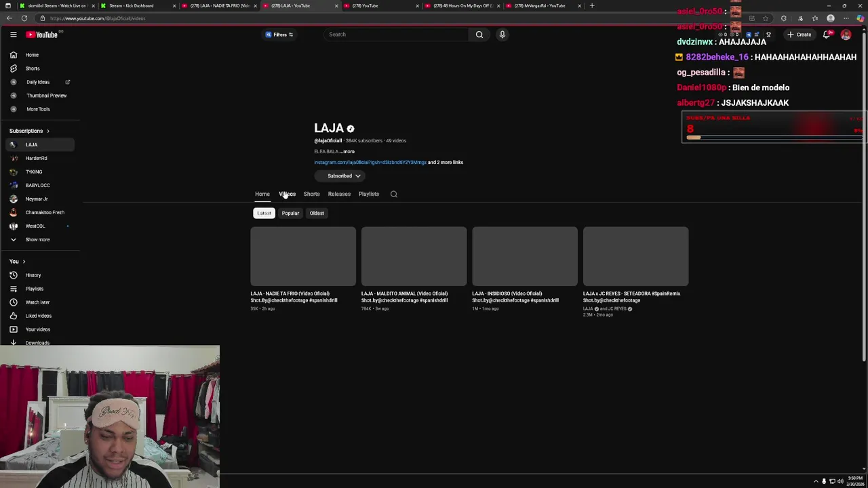This screenshot has height=488, width=868.
Task: Click the search magnifier button
Action: tap(479, 35)
